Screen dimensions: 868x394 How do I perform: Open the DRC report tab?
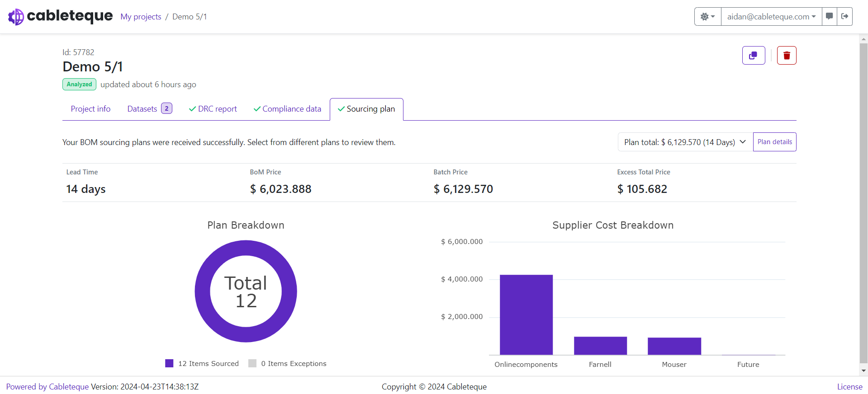tap(213, 109)
